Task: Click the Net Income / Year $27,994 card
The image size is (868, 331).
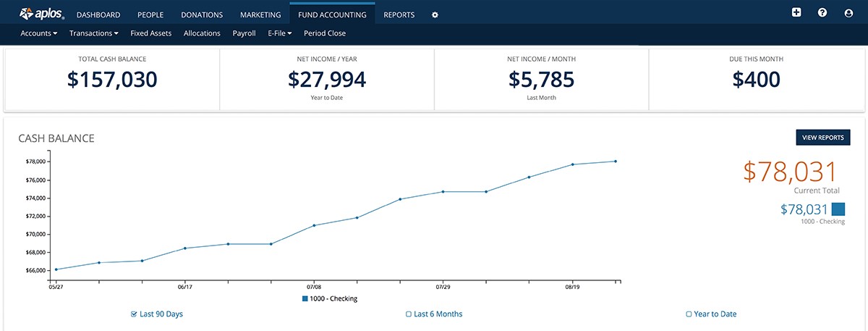Action: [327, 80]
